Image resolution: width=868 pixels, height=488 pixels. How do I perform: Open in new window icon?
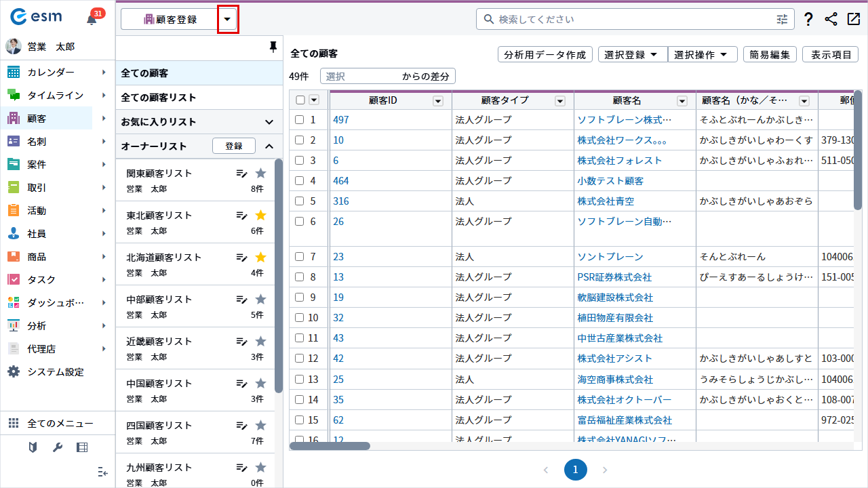[854, 19]
